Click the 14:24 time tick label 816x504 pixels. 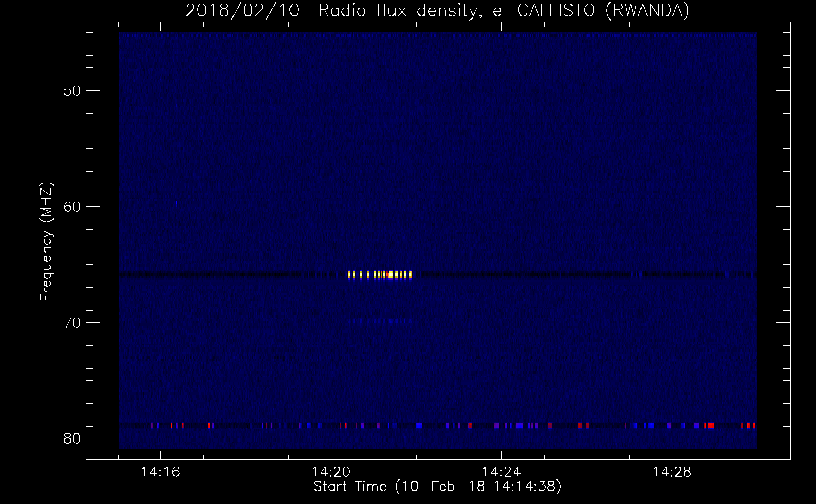[501, 472]
